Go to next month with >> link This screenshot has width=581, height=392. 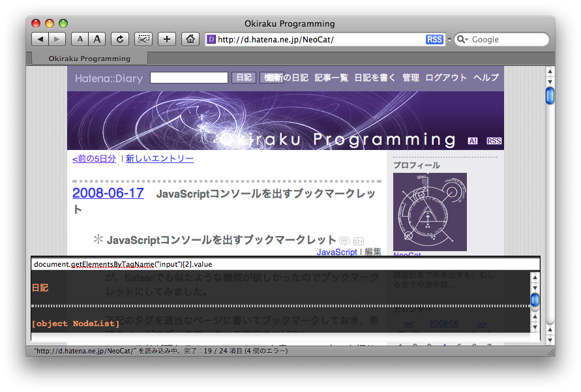482,324
